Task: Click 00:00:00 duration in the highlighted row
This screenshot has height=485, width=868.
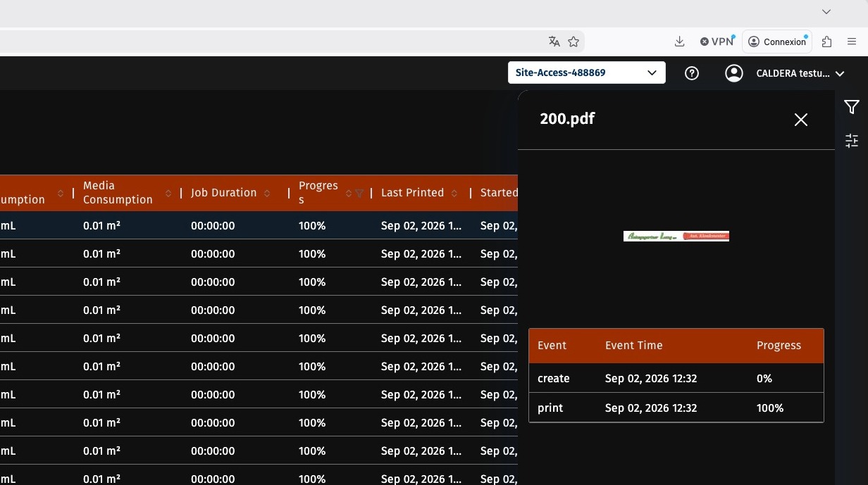Action: (213, 226)
